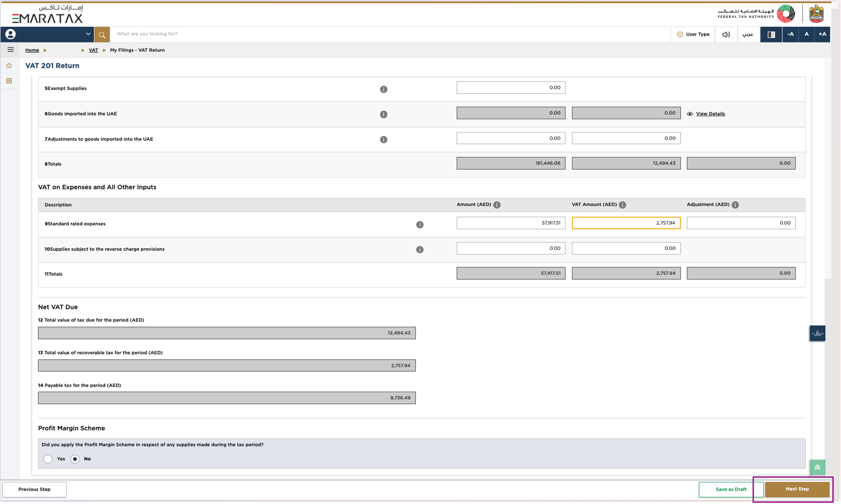Save the return as draft
Image resolution: width=841 pixels, height=504 pixels.
tap(730, 489)
